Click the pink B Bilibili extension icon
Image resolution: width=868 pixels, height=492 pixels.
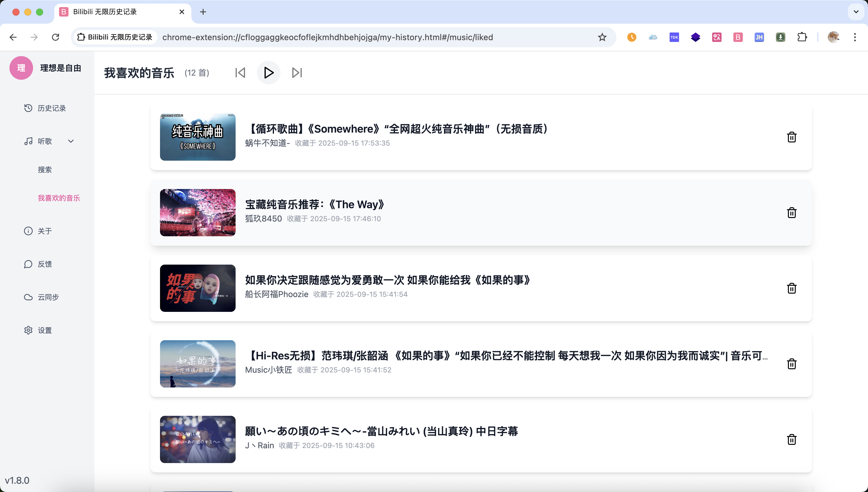click(738, 37)
